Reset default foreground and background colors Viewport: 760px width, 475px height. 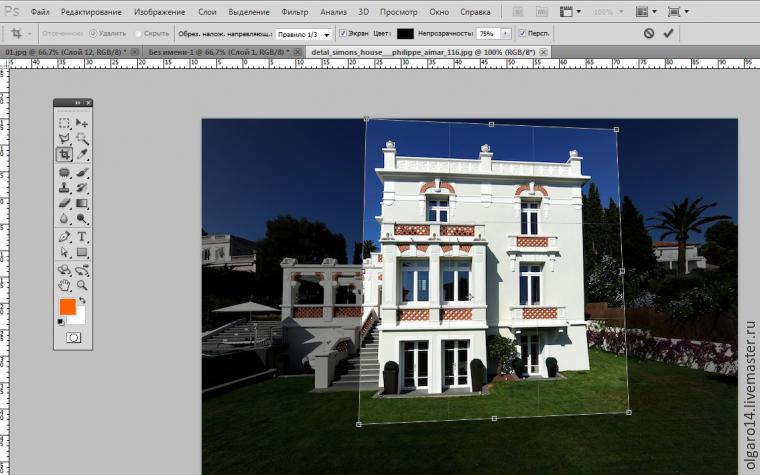coord(61,322)
